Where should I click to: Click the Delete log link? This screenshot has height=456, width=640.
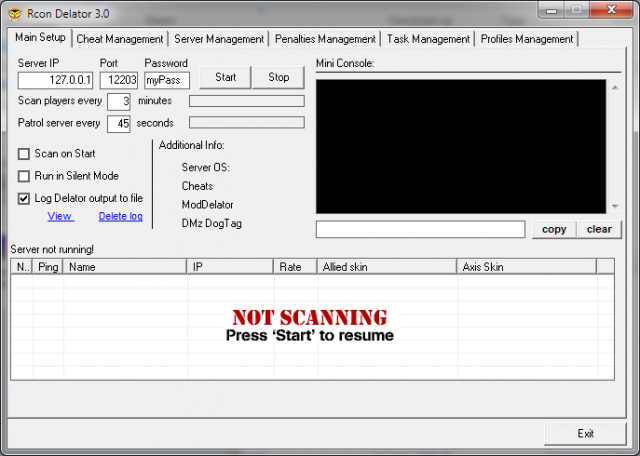click(120, 216)
